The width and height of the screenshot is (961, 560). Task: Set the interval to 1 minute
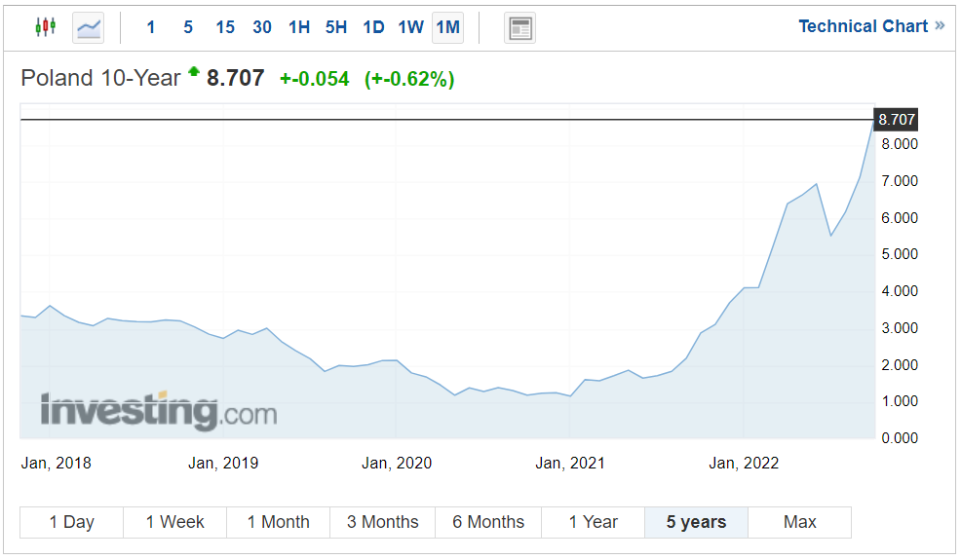click(x=151, y=27)
